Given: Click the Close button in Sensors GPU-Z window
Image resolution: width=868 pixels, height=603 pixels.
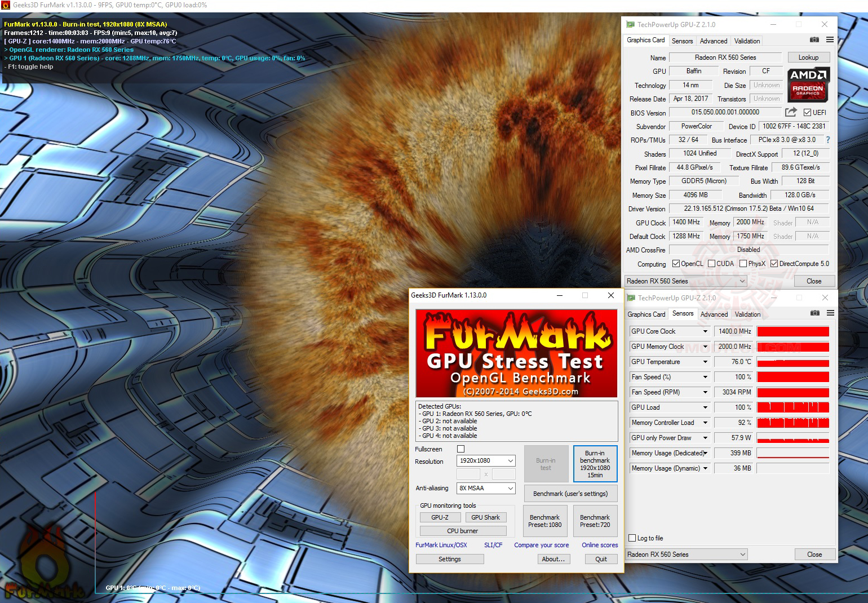Looking at the screenshot, I should point(814,555).
